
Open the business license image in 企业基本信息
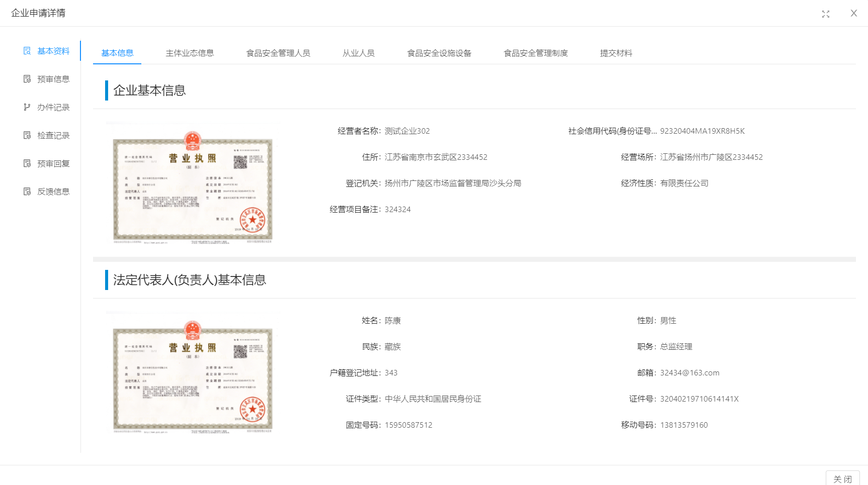193,184
